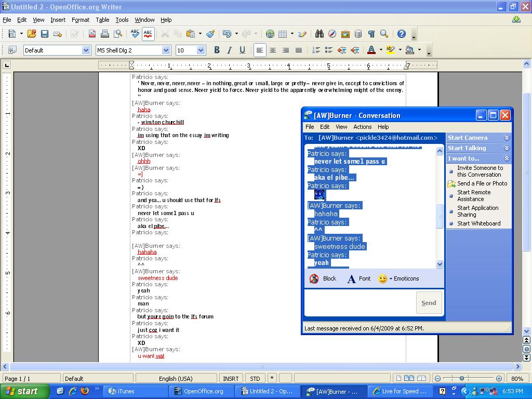The width and height of the screenshot is (532, 399).
Task: Open the Writer Table menu
Action: tap(102, 20)
